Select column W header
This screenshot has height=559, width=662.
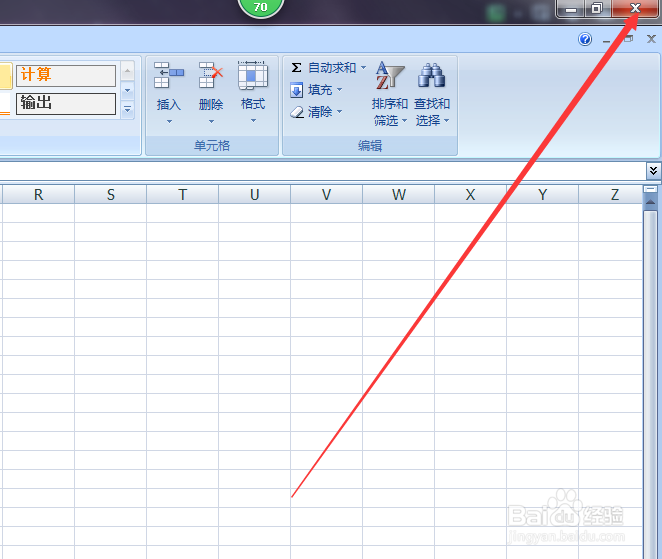(x=399, y=195)
